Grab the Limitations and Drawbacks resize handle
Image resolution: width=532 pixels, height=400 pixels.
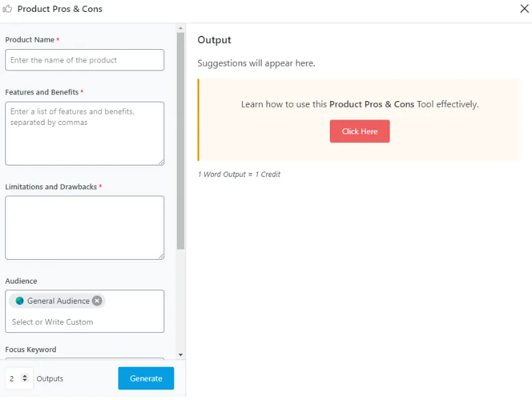161,256
